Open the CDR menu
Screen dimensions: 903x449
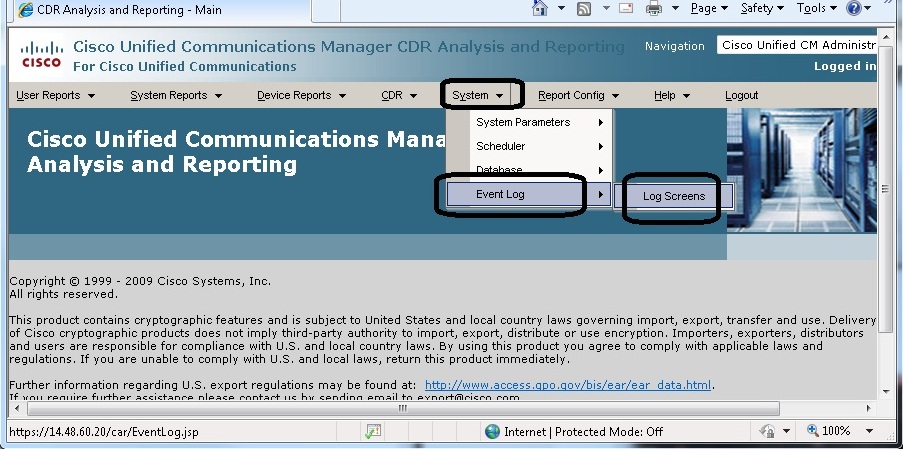399,96
